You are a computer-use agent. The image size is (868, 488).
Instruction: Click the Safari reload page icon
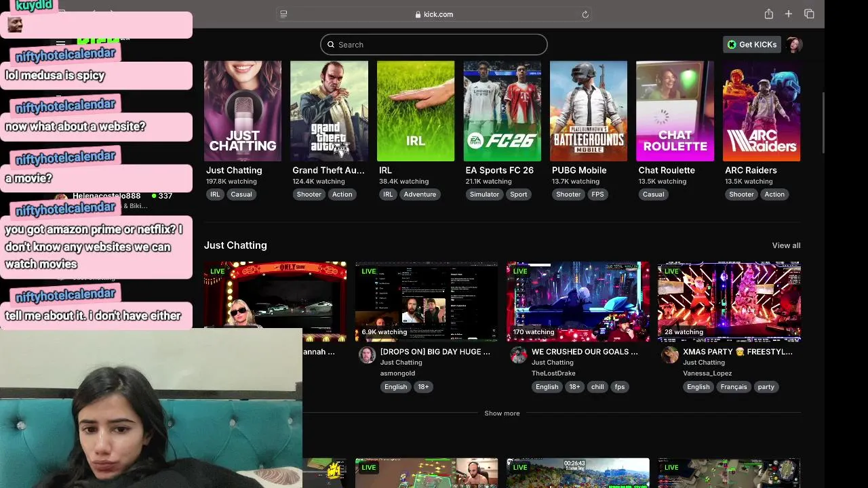coord(585,14)
